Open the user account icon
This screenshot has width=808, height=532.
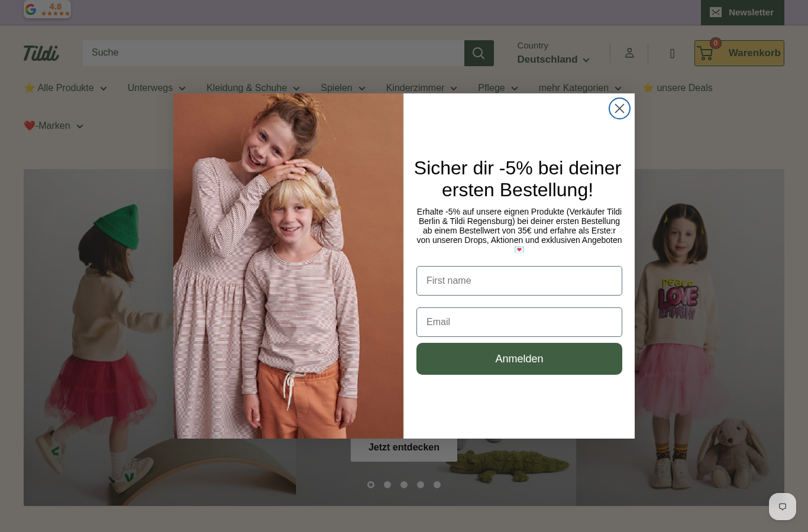(x=629, y=53)
